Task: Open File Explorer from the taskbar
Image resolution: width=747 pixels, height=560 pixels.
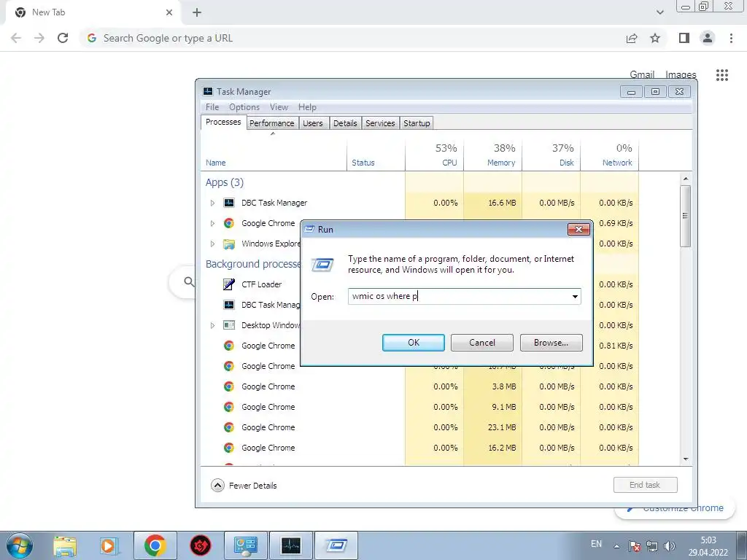Action: [65, 545]
